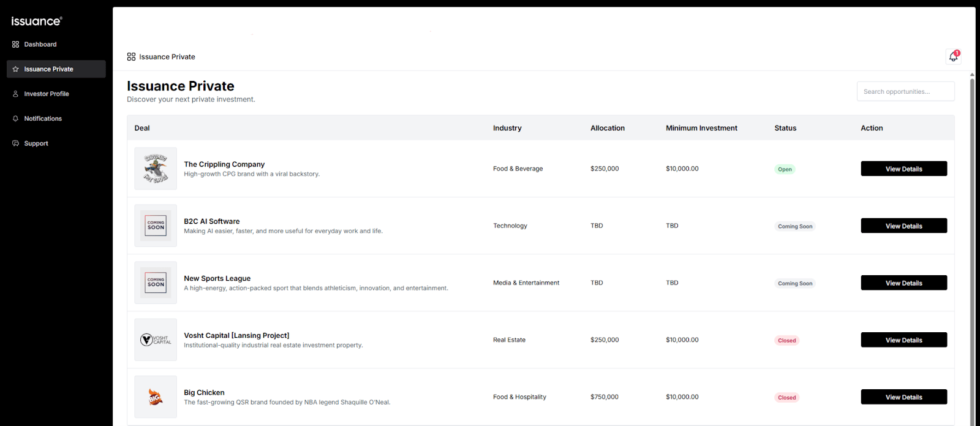
Task: Select Issuance Private sidebar item
Action: [56, 69]
